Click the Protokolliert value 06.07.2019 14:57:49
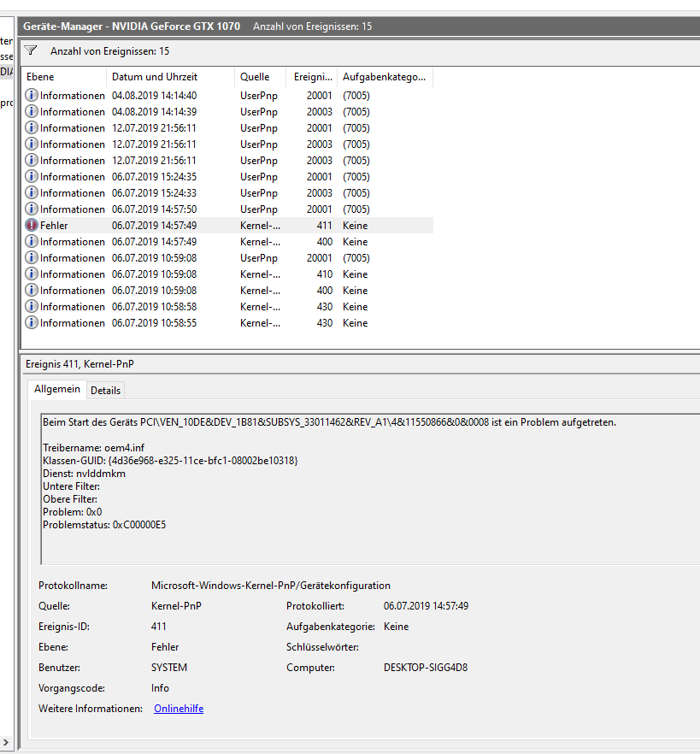Image resolution: width=700 pixels, height=754 pixels. [x=426, y=606]
